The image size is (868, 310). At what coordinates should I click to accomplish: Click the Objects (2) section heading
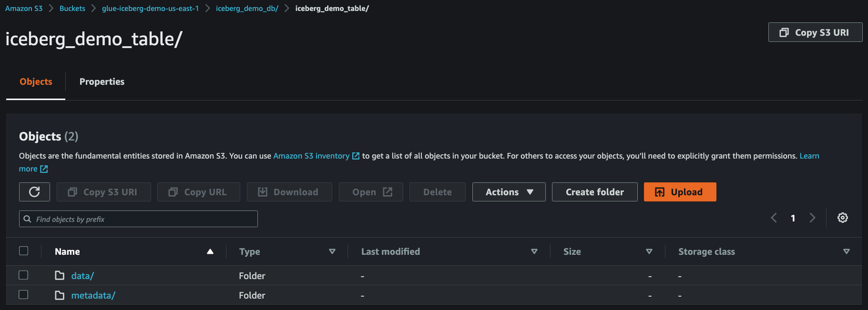tap(49, 137)
